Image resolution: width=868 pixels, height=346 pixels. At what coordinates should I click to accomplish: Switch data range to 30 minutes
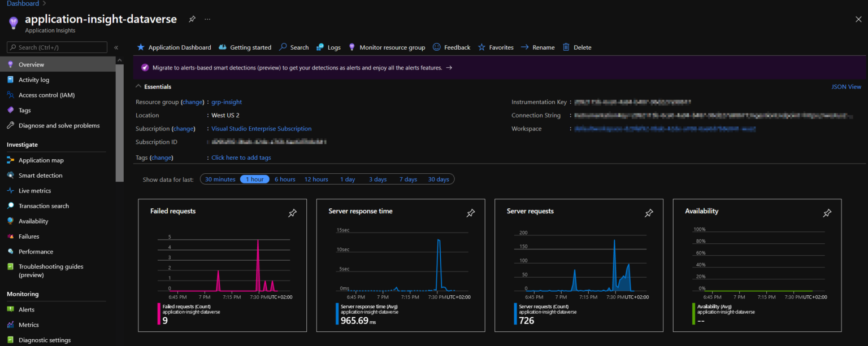pos(219,179)
